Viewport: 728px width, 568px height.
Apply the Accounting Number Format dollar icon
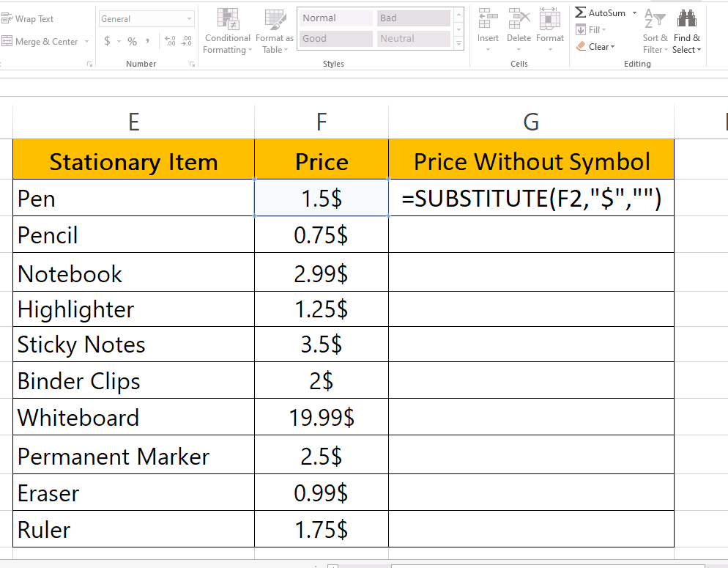coord(107,41)
